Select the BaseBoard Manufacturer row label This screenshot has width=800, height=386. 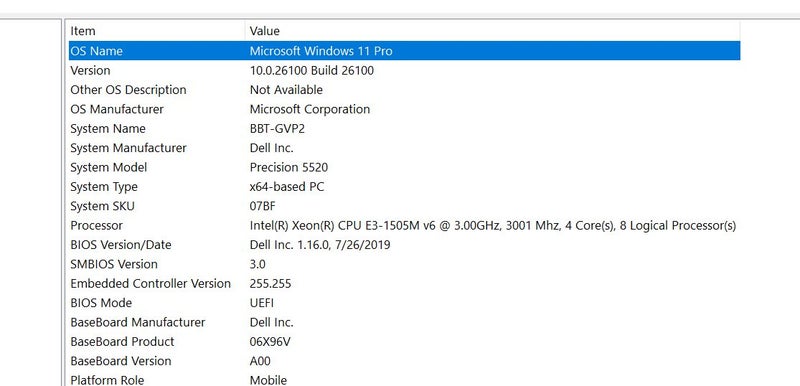pyautogui.click(x=138, y=322)
